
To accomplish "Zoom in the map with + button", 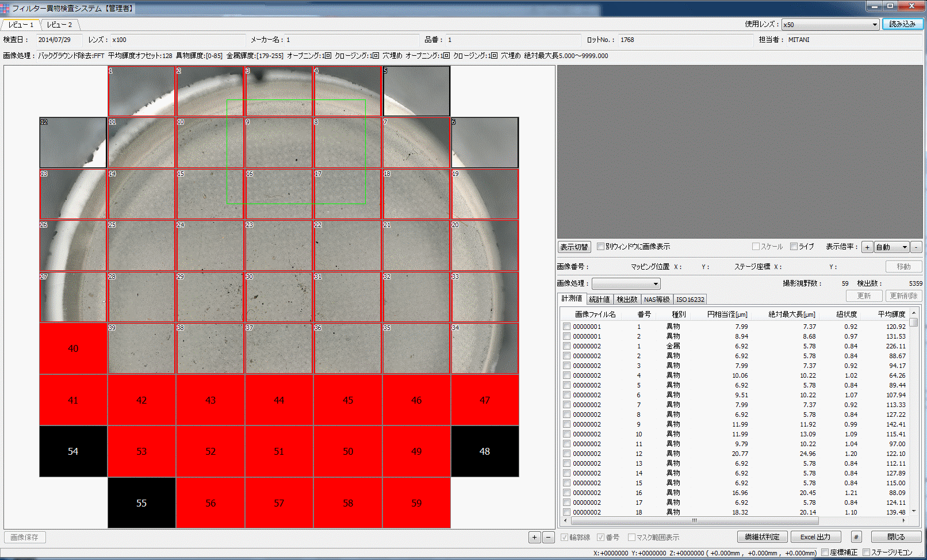I will click(x=534, y=538).
